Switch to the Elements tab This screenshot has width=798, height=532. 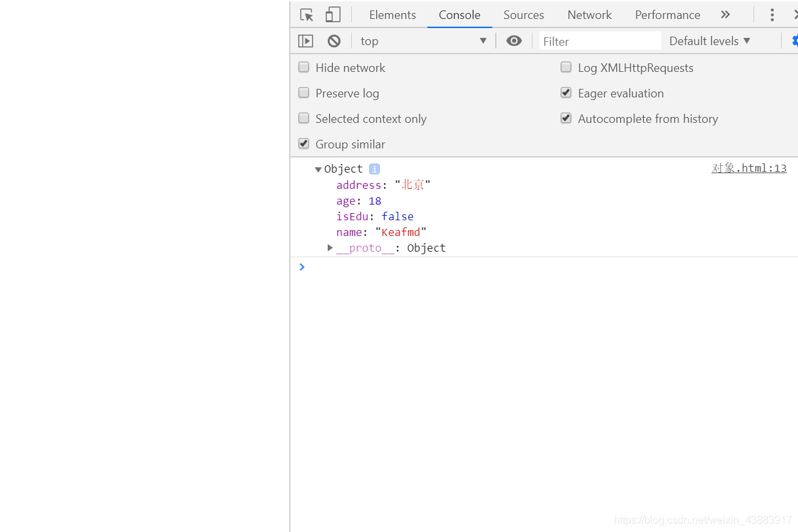click(x=392, y=14)
